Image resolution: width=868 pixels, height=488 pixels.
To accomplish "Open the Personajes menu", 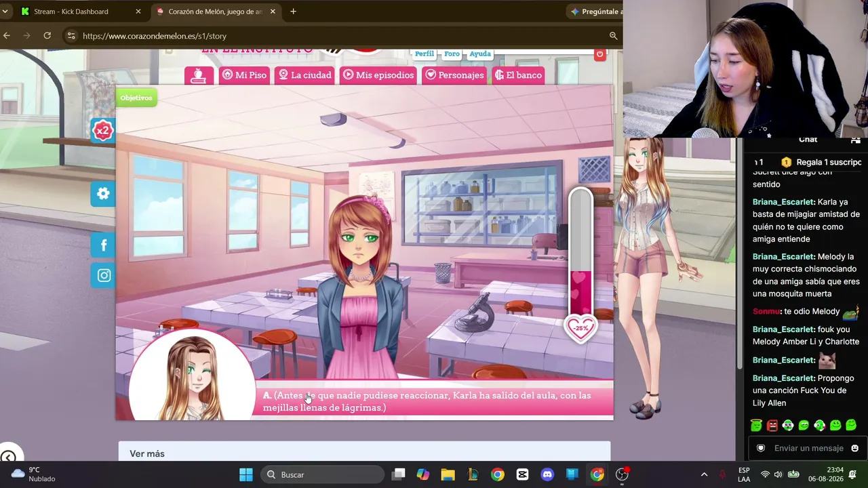I will coord(454,75).
